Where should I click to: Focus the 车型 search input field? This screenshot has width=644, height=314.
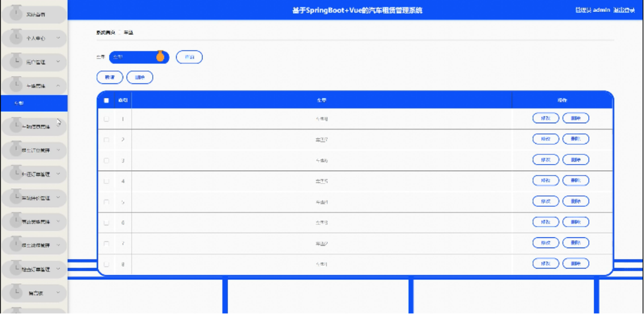coord(139,57)
